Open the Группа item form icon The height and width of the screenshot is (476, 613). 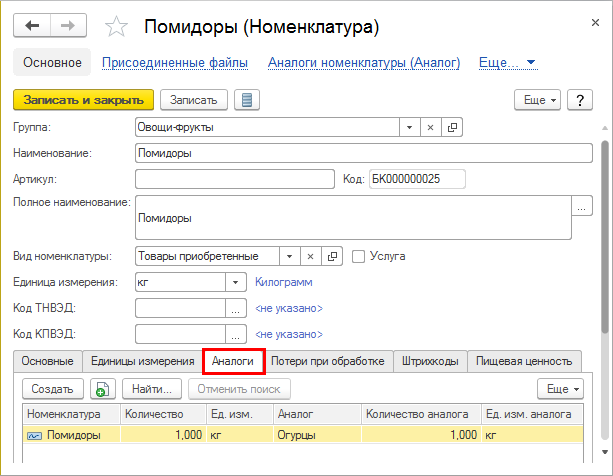tap(453, 127)
